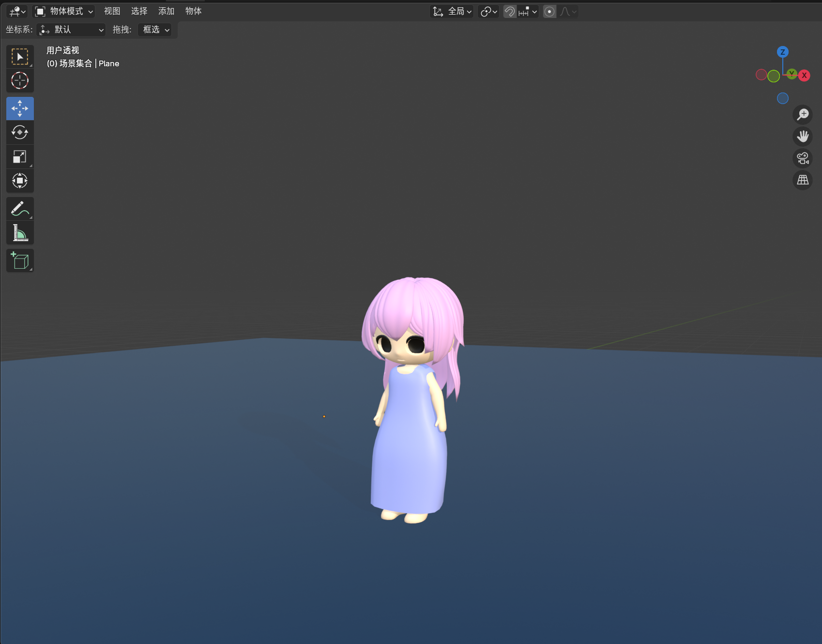Pick the Annotate pencil tool
822x644 pixels.
pyautogui.click(x=20, y=209)
